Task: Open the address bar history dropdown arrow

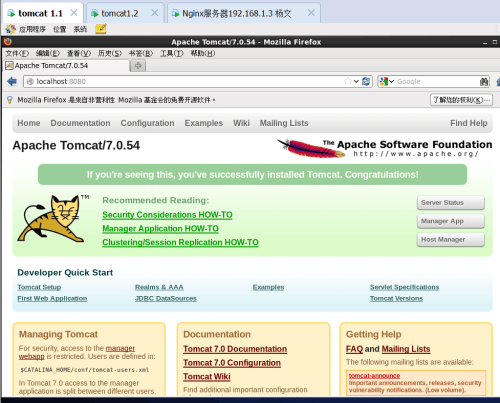Action: pos(356,81)
